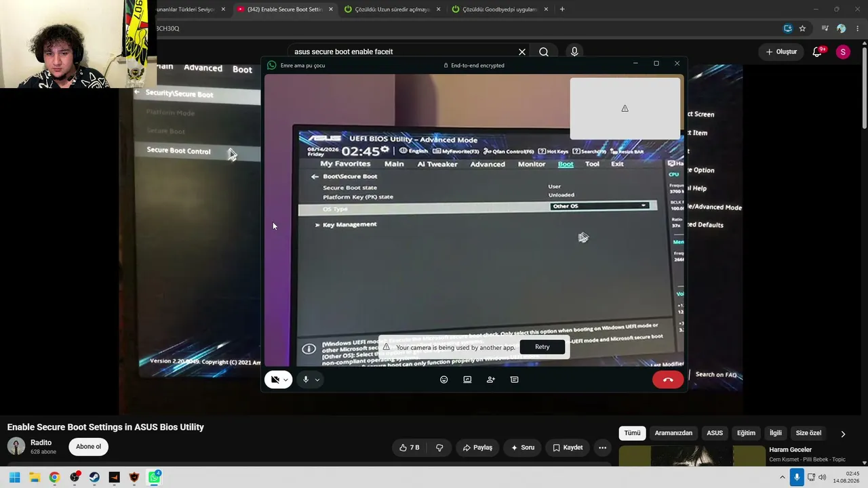This screenshot has width=868, height=488.
Task: Open emoji reactions in WhatsApp call
Action: point(444,380)
